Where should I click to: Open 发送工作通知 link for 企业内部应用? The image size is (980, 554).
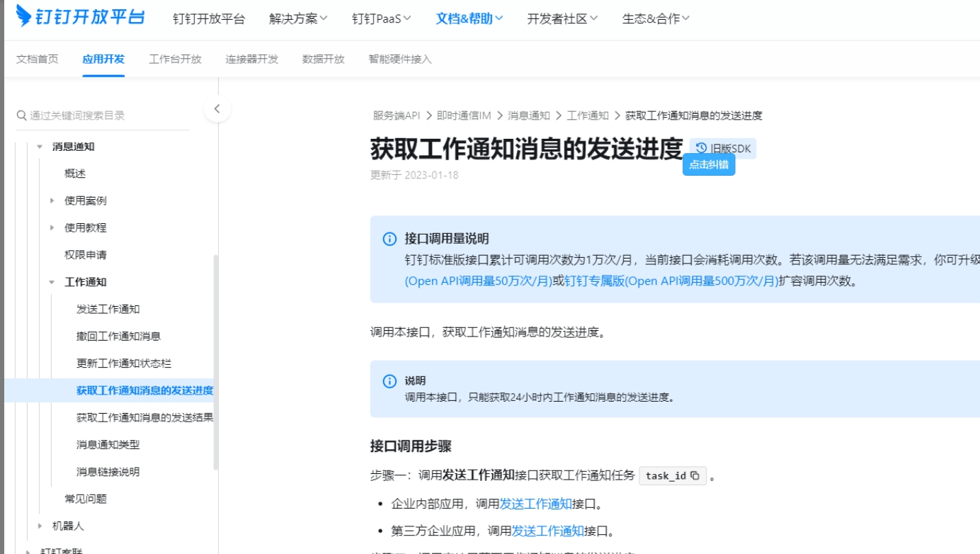pyautogui.click(x=536, y=504)
